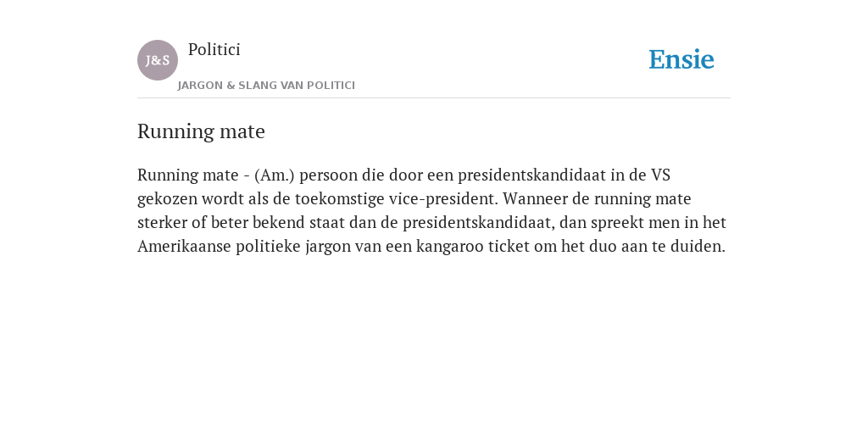The image size is (868, 434).
Task: Click the '(Am.)' abbreviation in the definition
Action: click(x=275, y=175)
